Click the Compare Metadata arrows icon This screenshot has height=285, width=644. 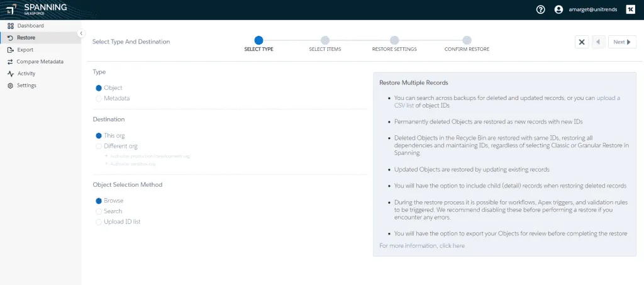[x=11, y=62]
